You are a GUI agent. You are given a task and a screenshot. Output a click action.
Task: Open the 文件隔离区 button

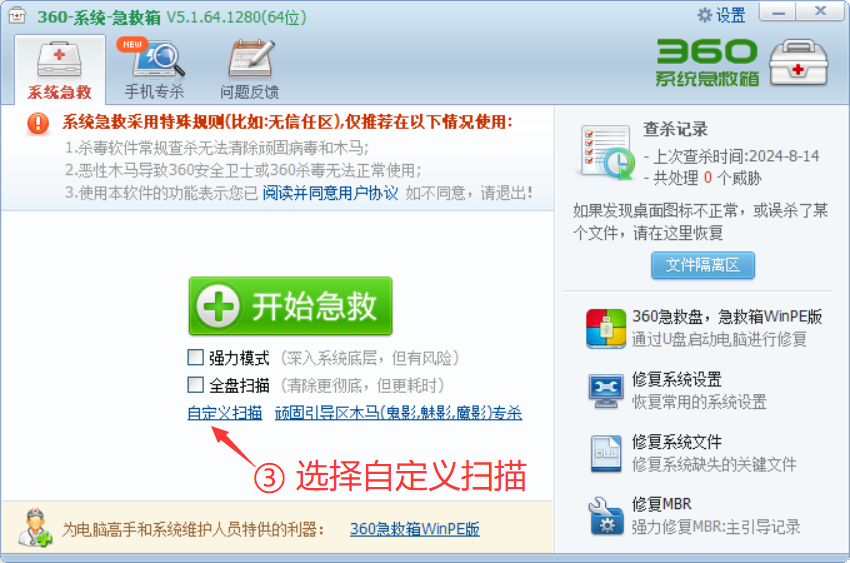pos(703,265)
